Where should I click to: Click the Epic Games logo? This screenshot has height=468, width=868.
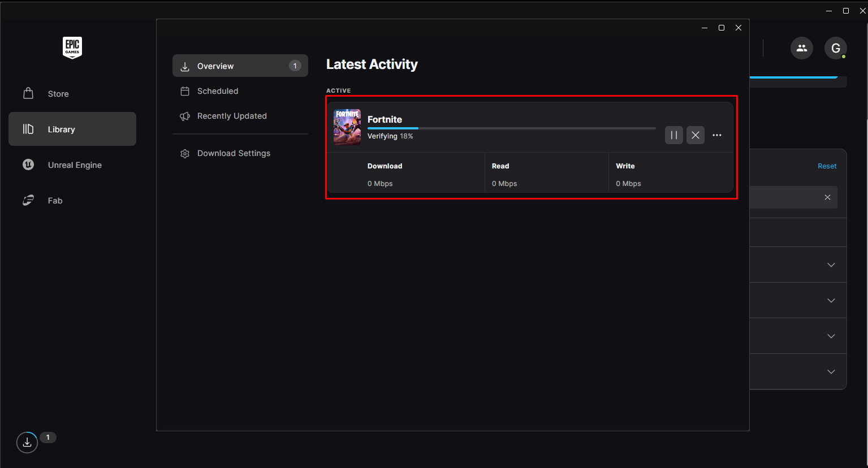[x=72, y=48]
